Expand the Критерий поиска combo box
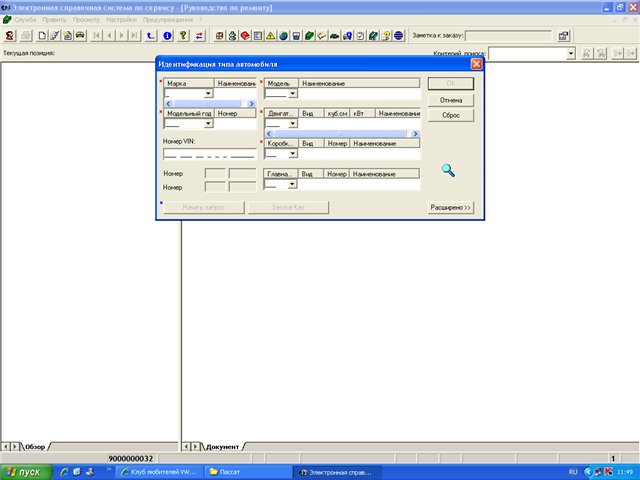This screenshot has width=640, height=480. pos(571,53)
